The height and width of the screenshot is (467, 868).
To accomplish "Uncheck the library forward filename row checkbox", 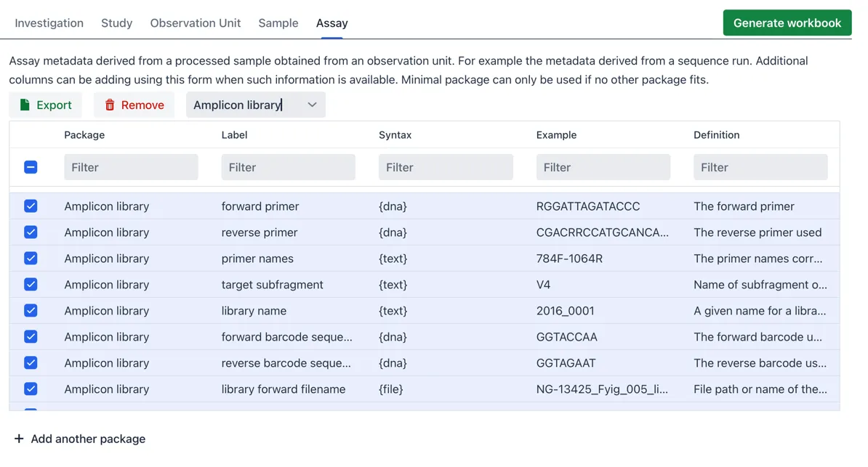I will pos(31,389).
